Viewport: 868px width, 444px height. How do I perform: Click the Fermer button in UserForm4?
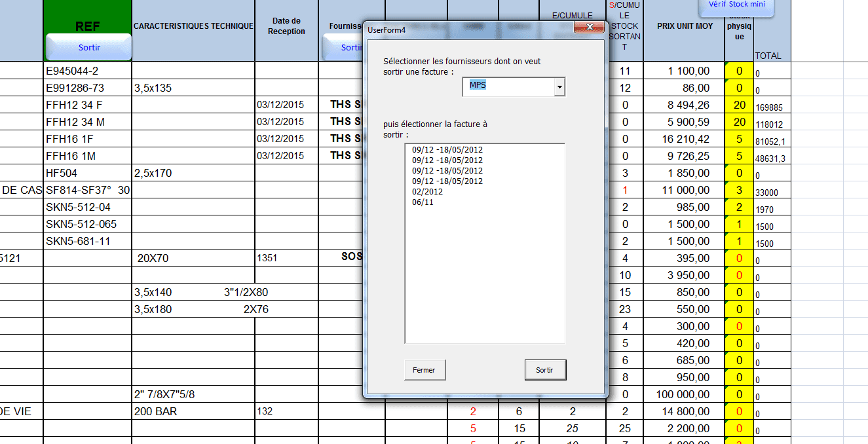[x=425, y=370]
